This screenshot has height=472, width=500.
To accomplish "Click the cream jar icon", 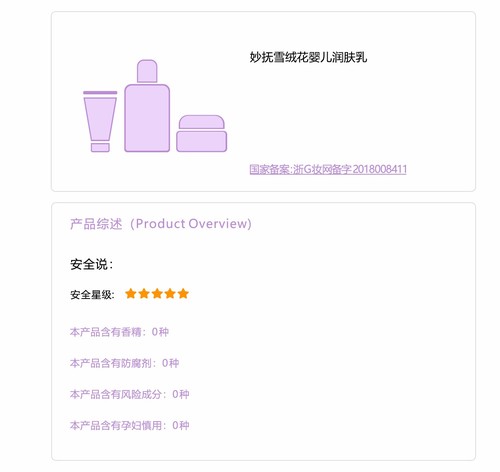I will click(202, 133).
